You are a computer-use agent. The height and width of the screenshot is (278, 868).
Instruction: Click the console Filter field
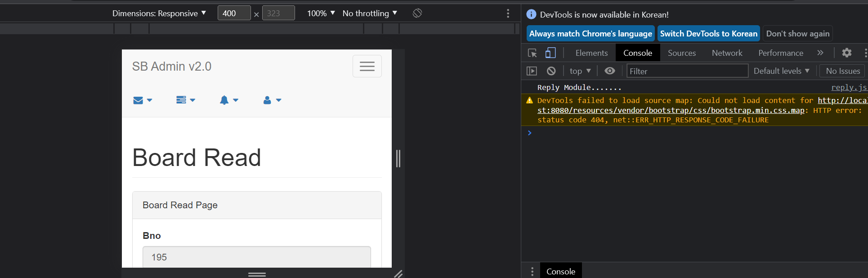(687, 71)
